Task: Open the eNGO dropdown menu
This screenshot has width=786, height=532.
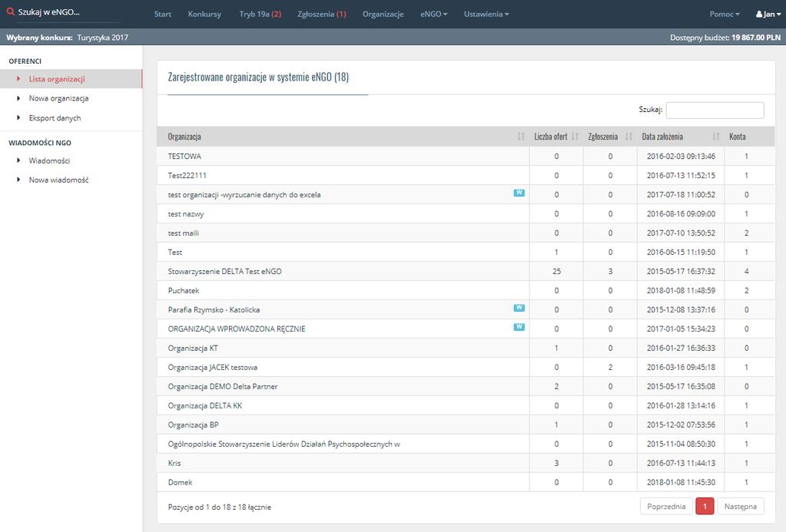Action: (433, 14)
